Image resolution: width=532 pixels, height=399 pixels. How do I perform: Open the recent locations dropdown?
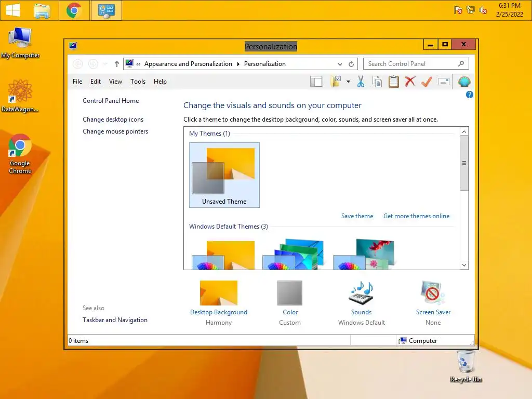105,64
